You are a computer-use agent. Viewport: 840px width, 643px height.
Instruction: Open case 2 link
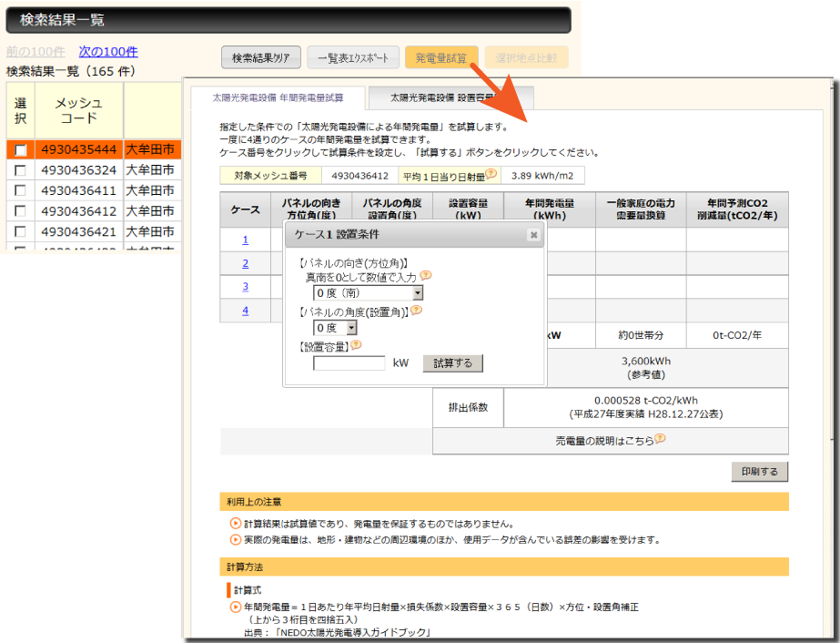[246, 263]
